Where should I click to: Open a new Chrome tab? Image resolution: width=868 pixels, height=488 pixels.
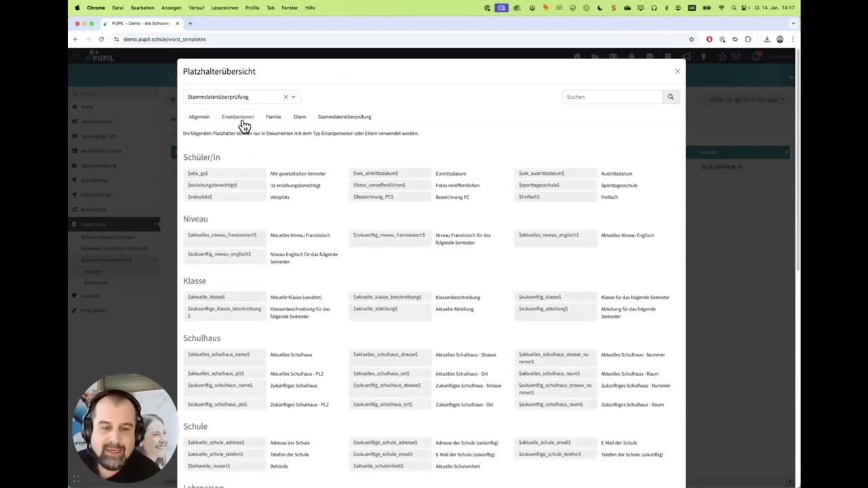pyautogui.click(x=190, y=24)
